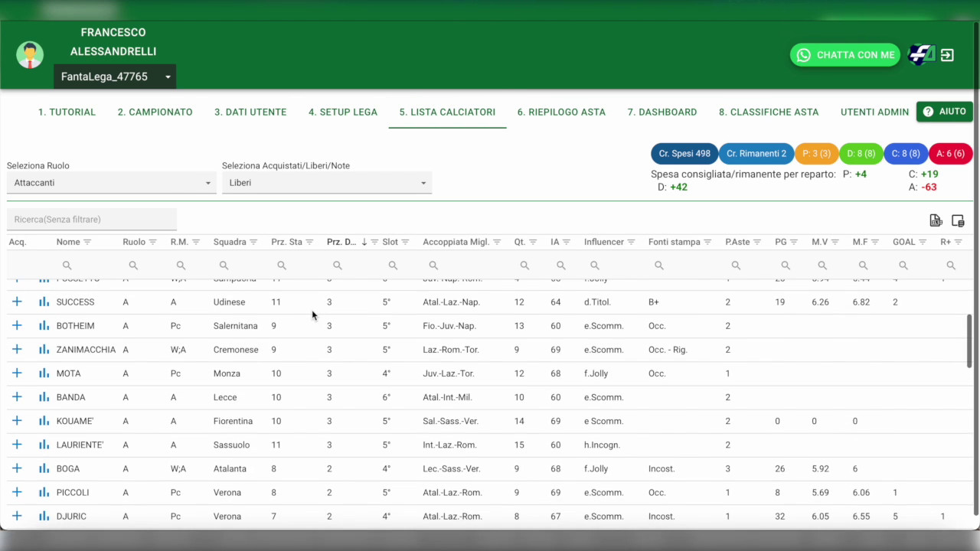
Task: Add player DJURIC with plus icon
Action: pos(17,516)
